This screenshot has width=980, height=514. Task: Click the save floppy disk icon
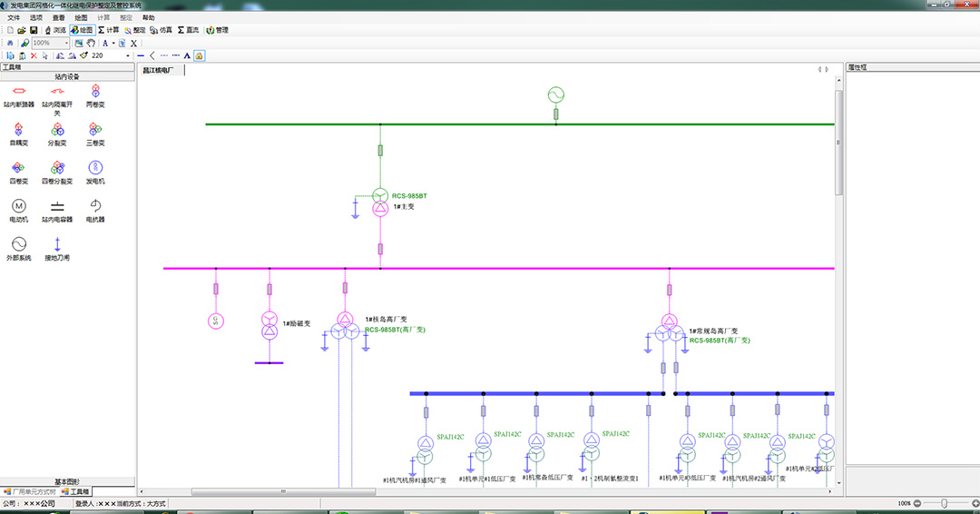(34, 30)
